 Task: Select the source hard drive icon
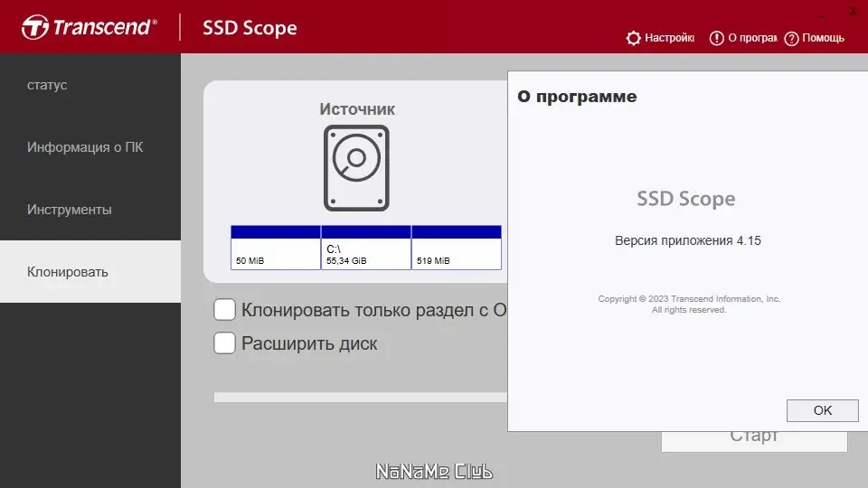[x=356, y=168]
